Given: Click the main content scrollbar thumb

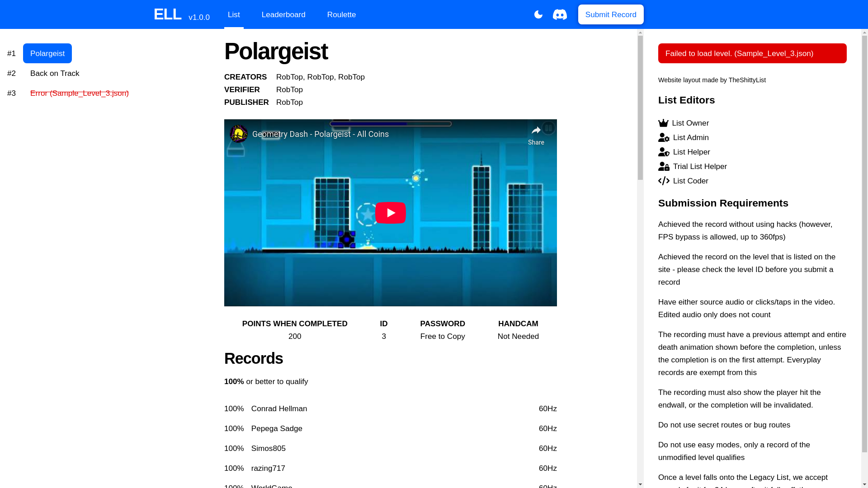Looking at the screenshot, I should (640, 108).
